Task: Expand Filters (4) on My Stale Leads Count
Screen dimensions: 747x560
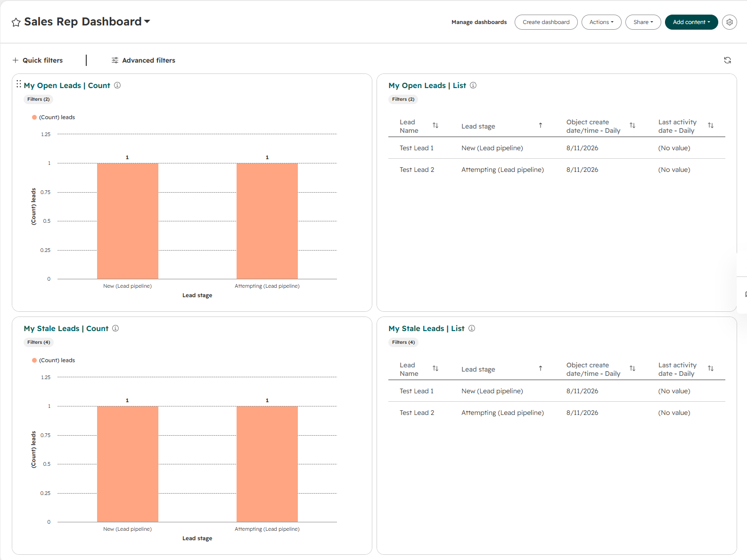Action: [x=39, y=342]
